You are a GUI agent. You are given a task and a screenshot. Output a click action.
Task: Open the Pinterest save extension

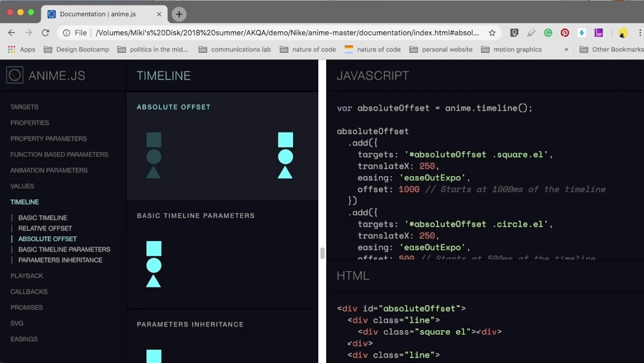coord(565,33)
